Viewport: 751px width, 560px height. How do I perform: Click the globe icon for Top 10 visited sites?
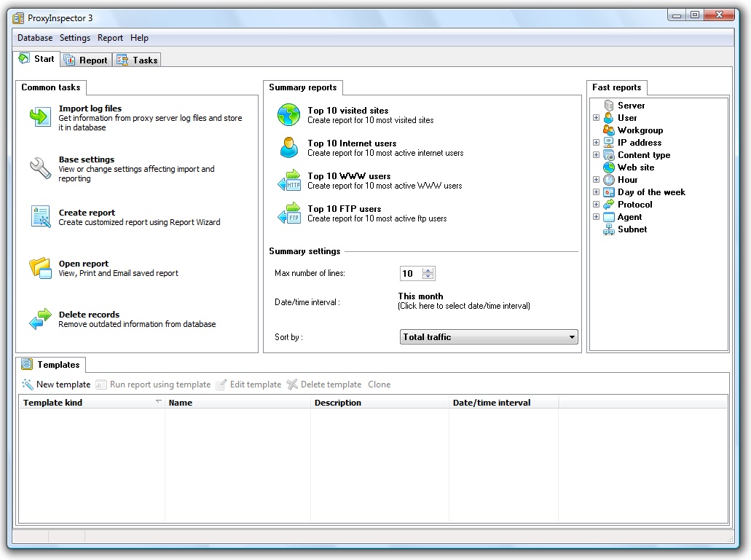click(288, 115)
